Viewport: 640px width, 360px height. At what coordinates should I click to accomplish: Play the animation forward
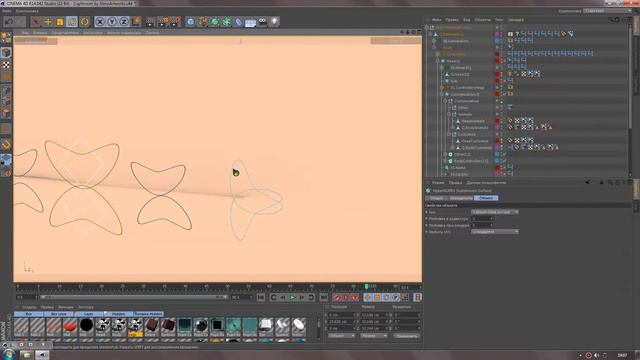pyautogui.click(x=293, y=297)
